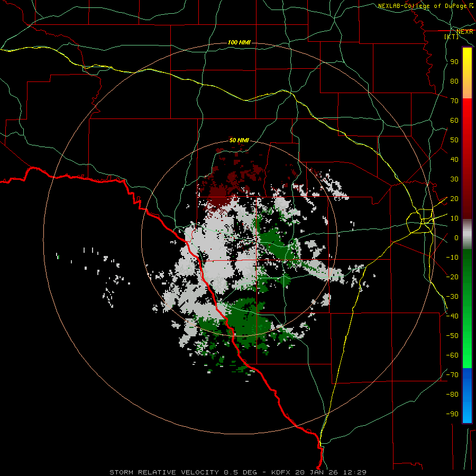Click the "100 NMI" range ring label

(x=239, y=42)
